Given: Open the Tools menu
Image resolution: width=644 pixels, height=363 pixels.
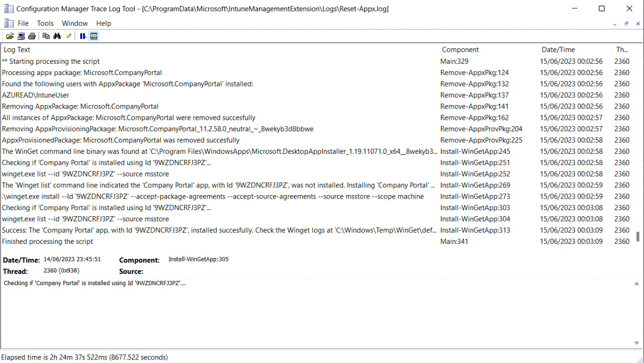Looking at the screenshot, I should point(45,23).
